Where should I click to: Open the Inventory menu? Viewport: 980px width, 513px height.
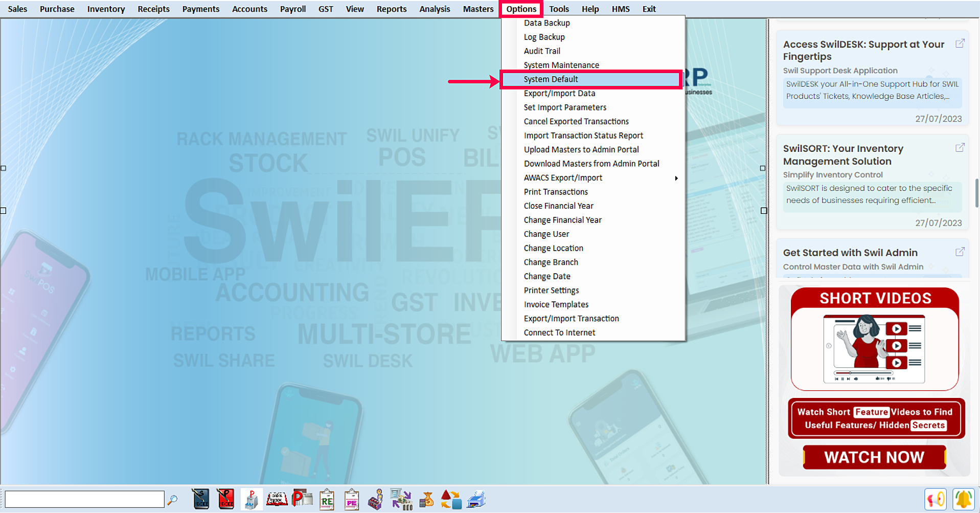click(x=106, y=9)
